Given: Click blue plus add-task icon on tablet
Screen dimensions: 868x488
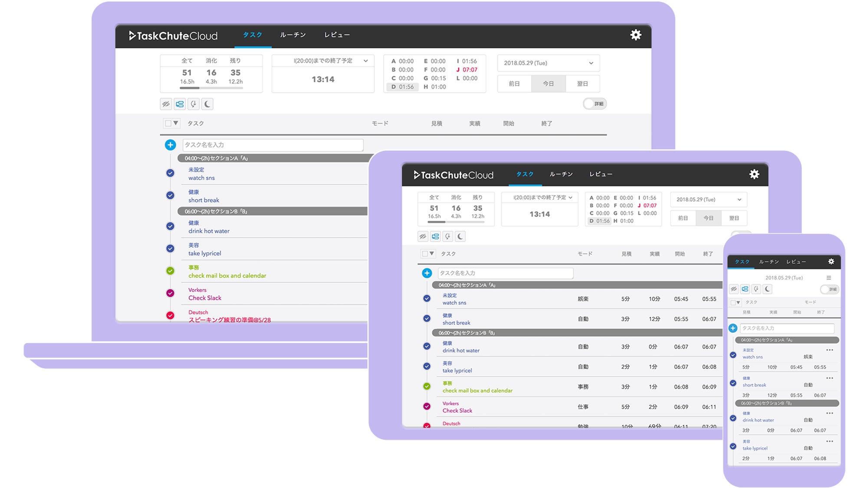Looking at the screenshot, I should pyautogui.click(x=427, y=273).
